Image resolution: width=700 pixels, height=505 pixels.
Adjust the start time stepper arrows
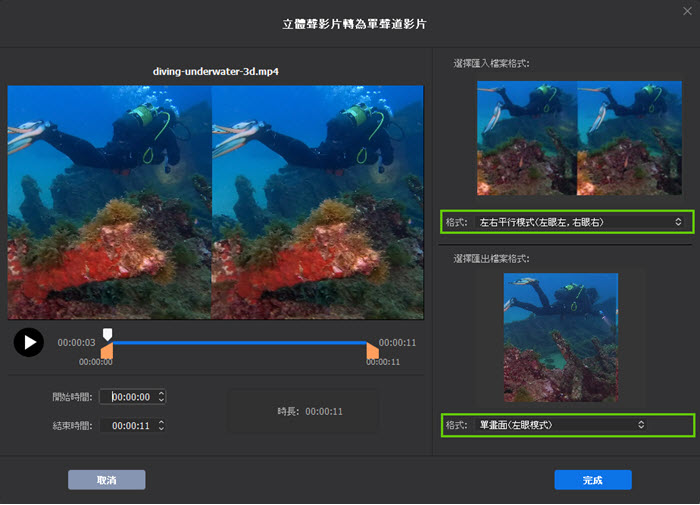pos(161,396)
